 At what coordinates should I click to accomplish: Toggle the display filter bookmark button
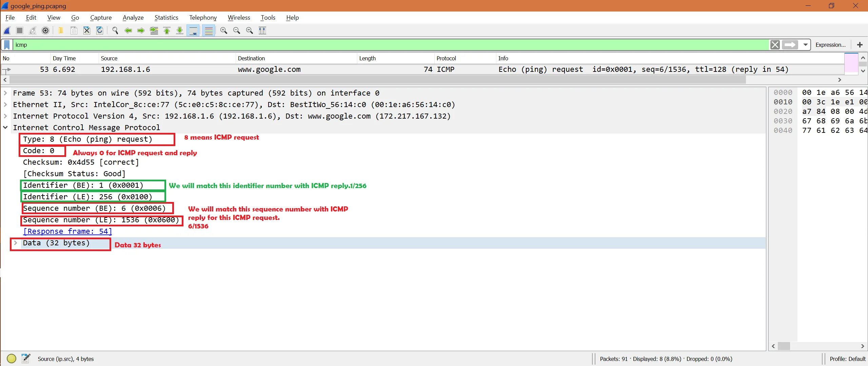[x=7, y=45]
